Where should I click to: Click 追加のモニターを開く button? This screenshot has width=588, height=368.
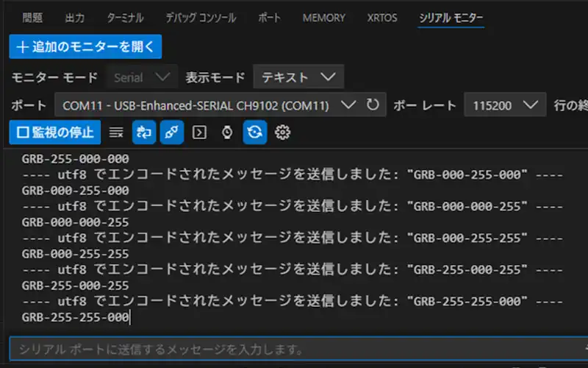coord(85,46)
